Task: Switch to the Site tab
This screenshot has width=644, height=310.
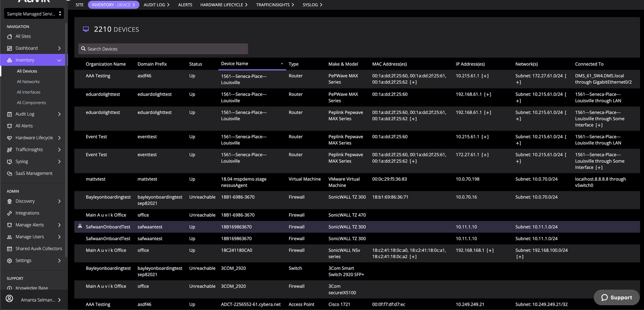Action: (x=80, y=5)
